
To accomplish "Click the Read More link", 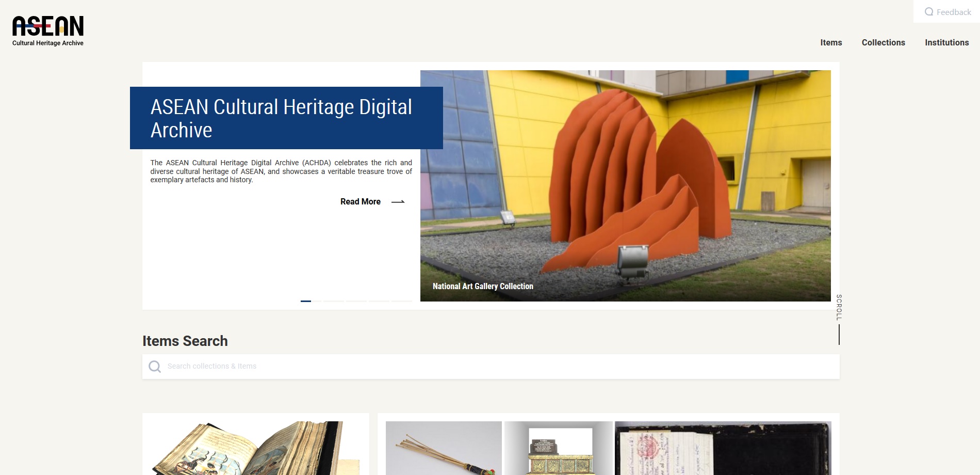I will pyautogui.click(x=361, y=201).
